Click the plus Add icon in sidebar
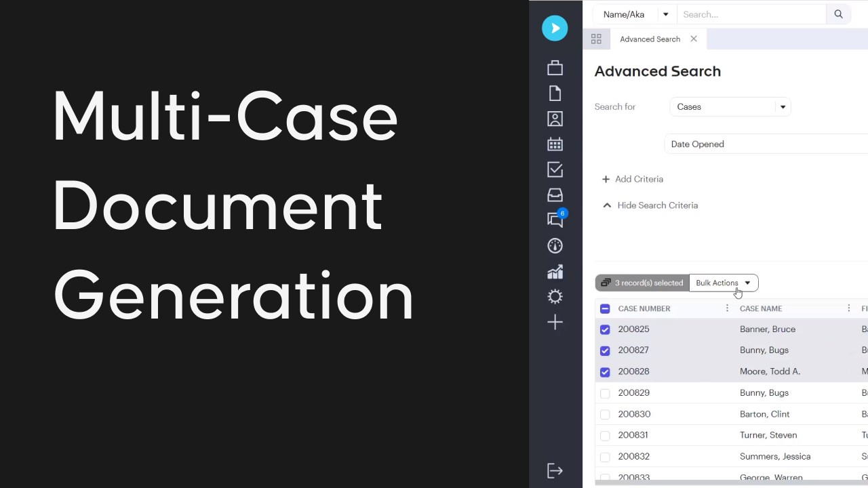 [555, 322]
